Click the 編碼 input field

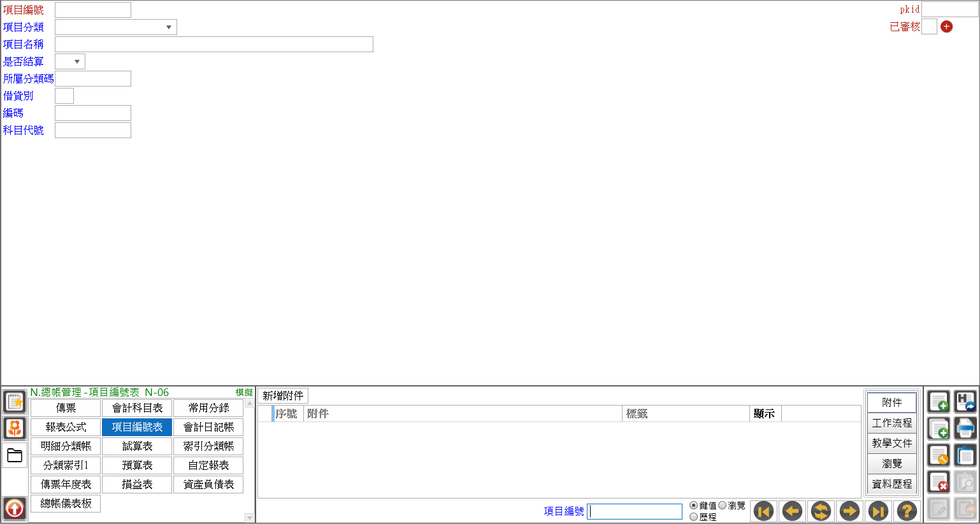point(93,113)
